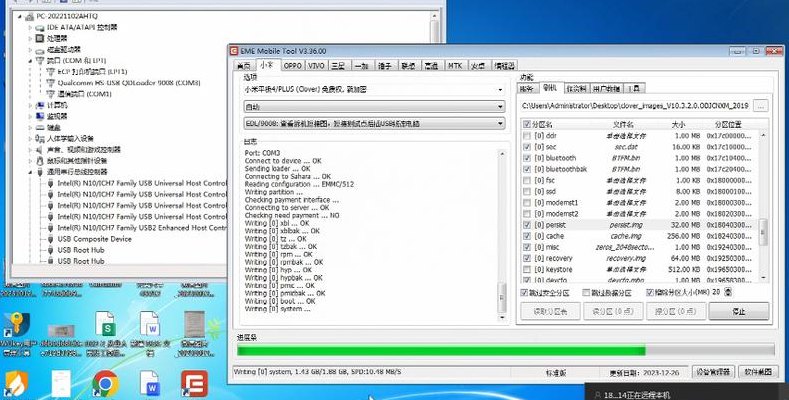Image resolution: width=789 pixels, height=400 pixels.
Task: Open the Google Chrome desktop shortcut
Action: [x=105, y=384]
